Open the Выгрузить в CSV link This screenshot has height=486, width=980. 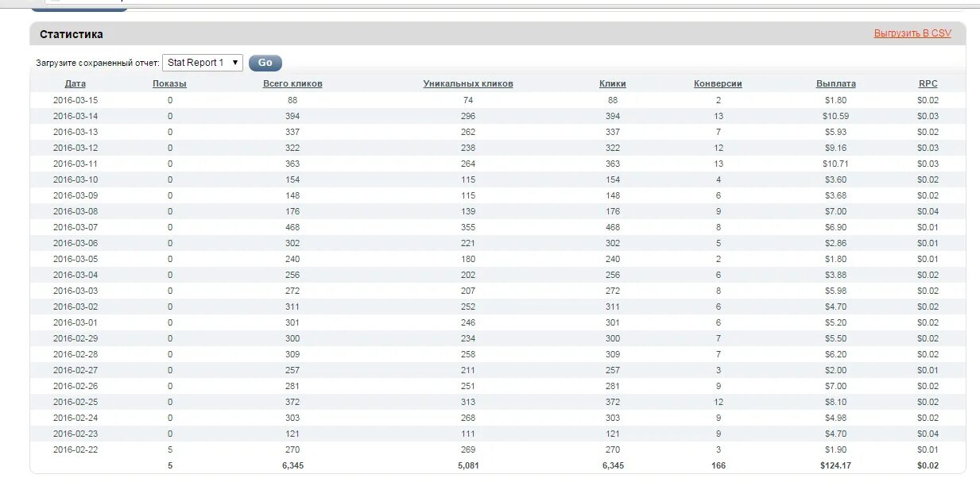[x=912, y=33]
